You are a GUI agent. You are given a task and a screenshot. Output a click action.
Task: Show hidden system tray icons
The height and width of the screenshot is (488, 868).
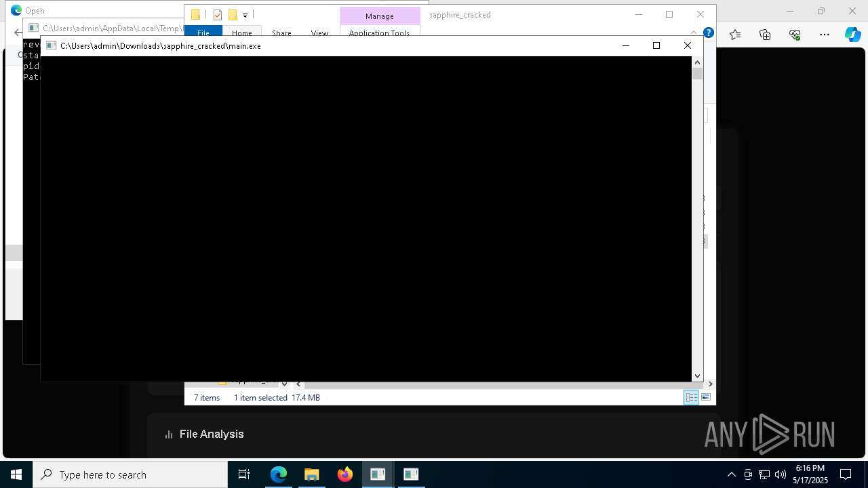click(x=731, y=474)
